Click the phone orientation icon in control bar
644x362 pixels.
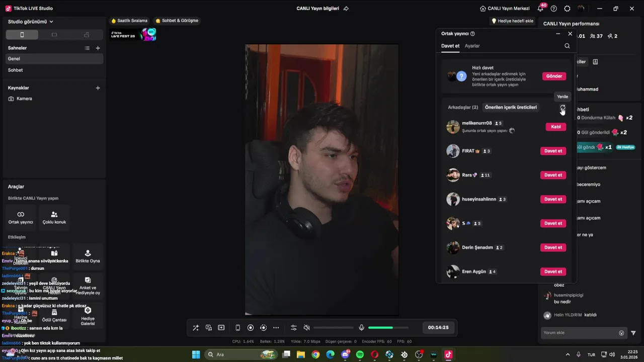click(x=237, y=328)
